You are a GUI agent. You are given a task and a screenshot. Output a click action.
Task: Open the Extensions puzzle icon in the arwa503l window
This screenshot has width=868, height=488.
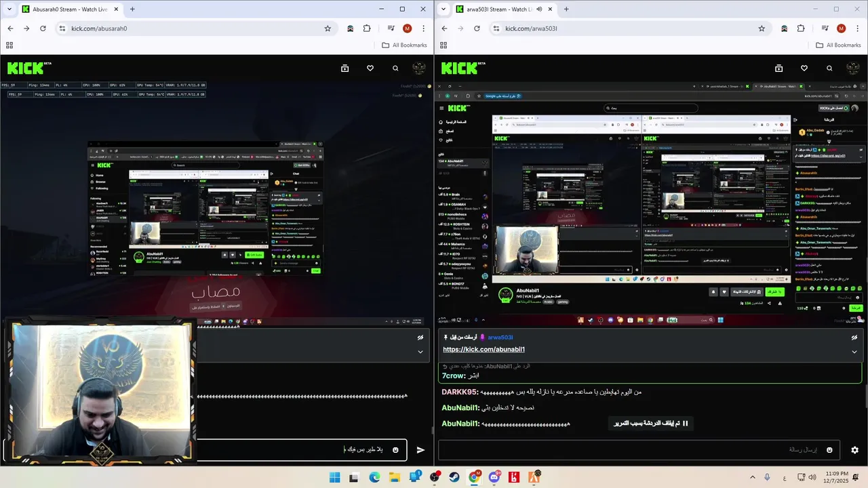[x=801, y=28]
